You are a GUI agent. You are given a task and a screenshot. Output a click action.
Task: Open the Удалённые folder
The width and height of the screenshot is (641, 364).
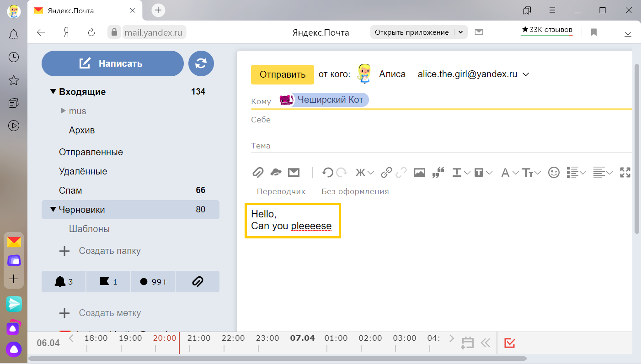click(x=83, y=172)
